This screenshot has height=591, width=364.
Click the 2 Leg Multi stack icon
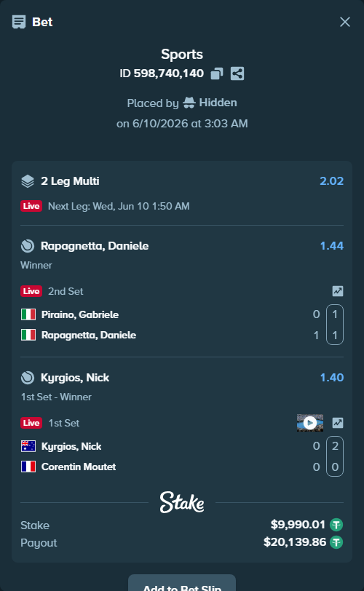point(28,181)
